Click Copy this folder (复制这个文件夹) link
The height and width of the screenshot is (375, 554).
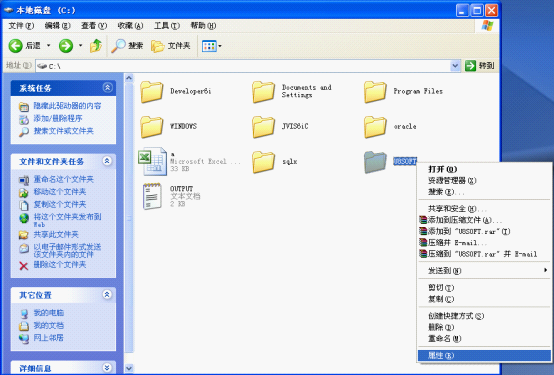click(60, 204)
